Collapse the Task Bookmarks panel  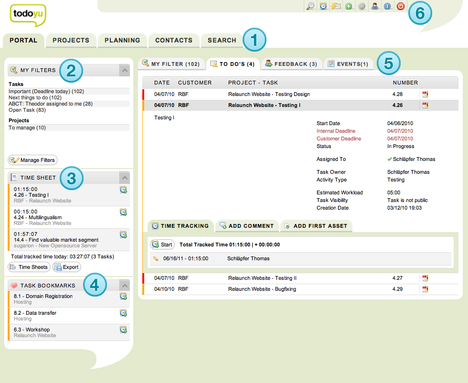[x=124, y=285]
